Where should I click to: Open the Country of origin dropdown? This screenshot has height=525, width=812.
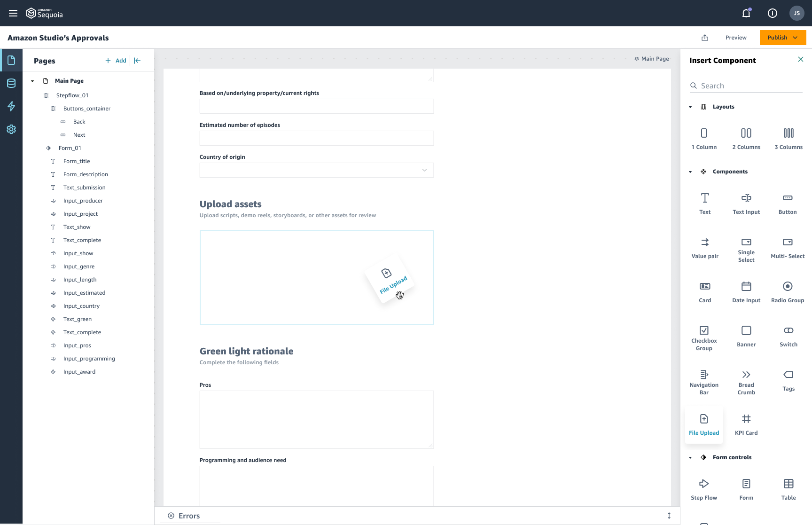[424, 170]
